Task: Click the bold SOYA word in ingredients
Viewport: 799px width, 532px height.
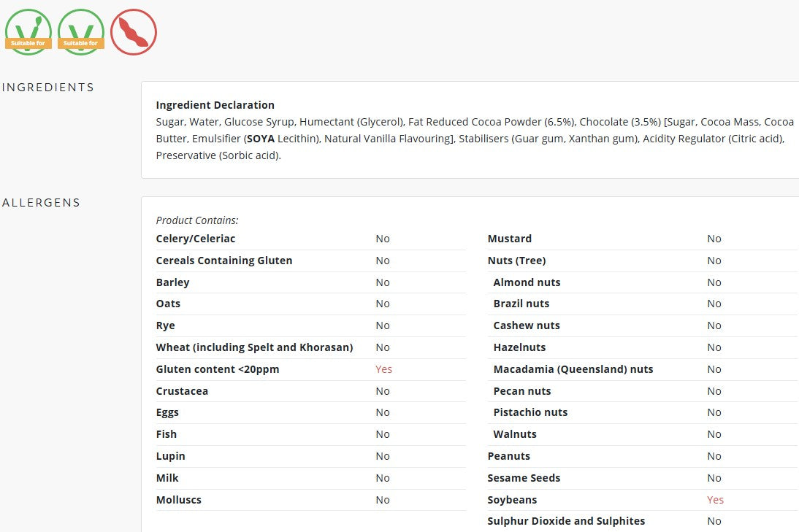Action: 261,139
